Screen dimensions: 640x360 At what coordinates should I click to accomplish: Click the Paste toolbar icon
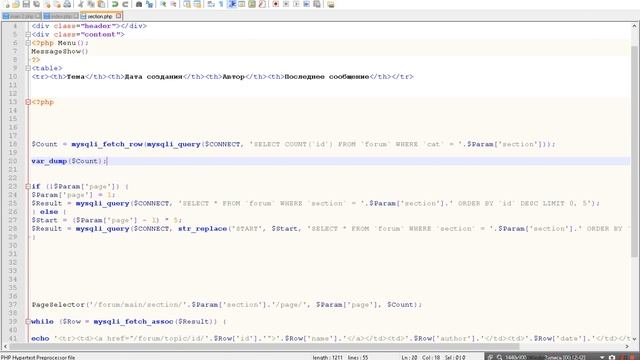pos(101,4)
